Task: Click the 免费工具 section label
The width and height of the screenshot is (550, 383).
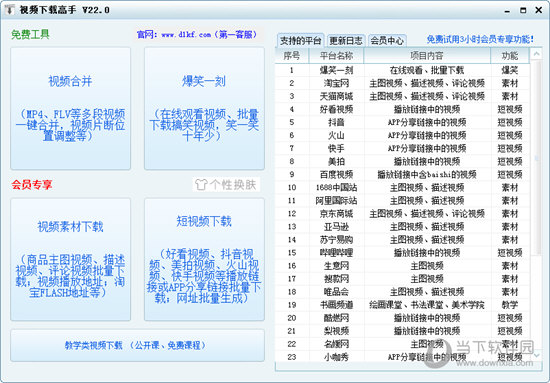Action: pyautogui.click(x=30, y=34)
